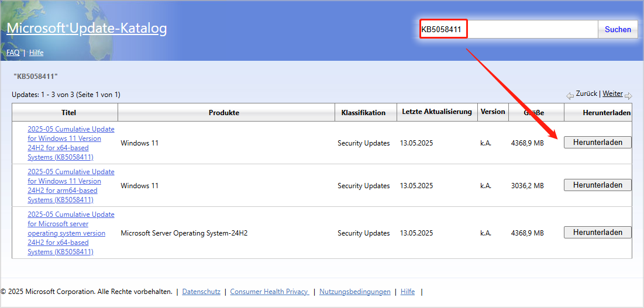644x308 pixels.
Task: Open the Consumer Health Privacy link
Action: [270, 292]
